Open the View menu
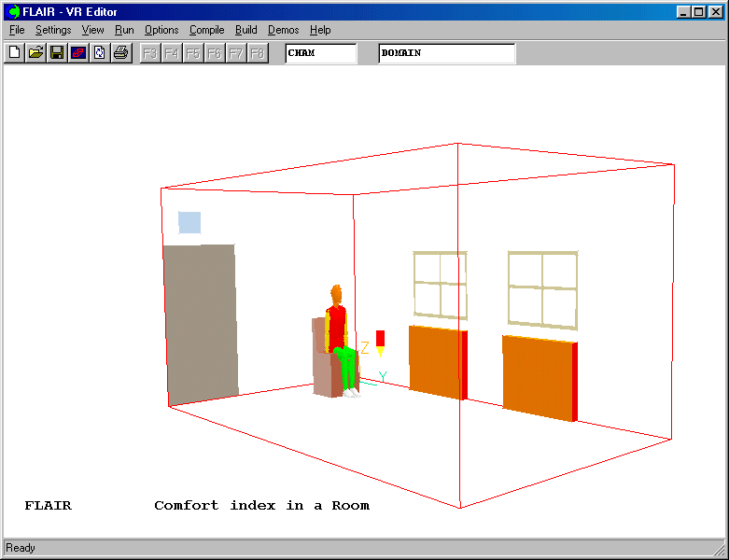This screenshot has width=729, height=560. coord(92,30)
